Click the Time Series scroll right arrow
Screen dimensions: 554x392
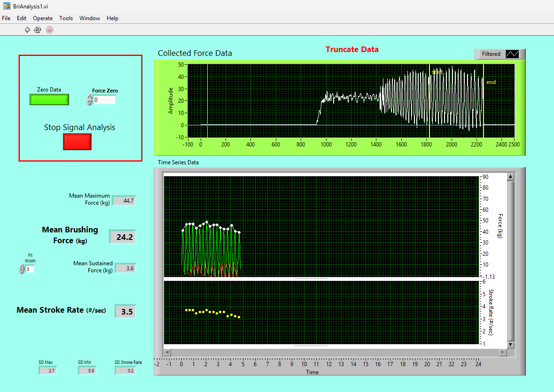tap(503, 352)
